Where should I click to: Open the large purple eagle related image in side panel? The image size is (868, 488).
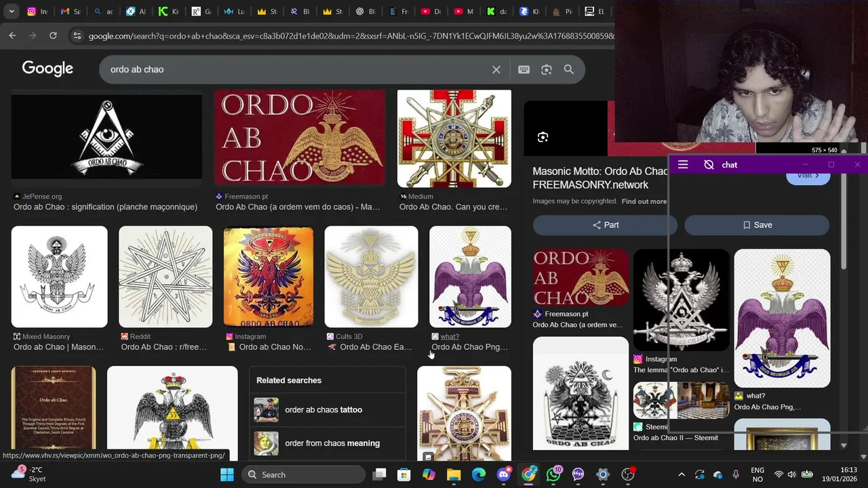(782, 319)
